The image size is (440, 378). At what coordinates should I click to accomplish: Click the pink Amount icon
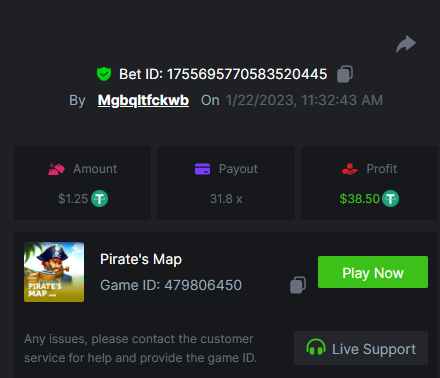(x=56, y=169)
